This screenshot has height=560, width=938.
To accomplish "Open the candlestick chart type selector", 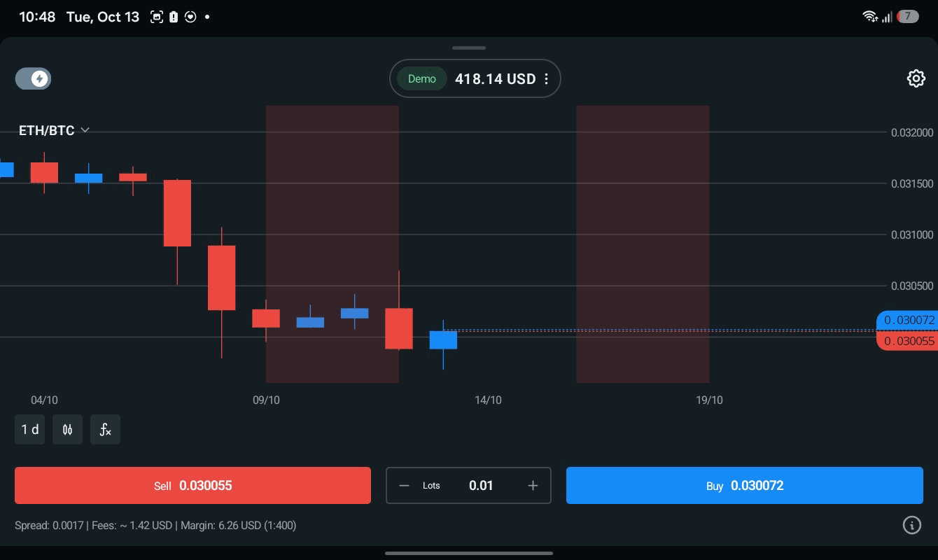I will [67, 430].
